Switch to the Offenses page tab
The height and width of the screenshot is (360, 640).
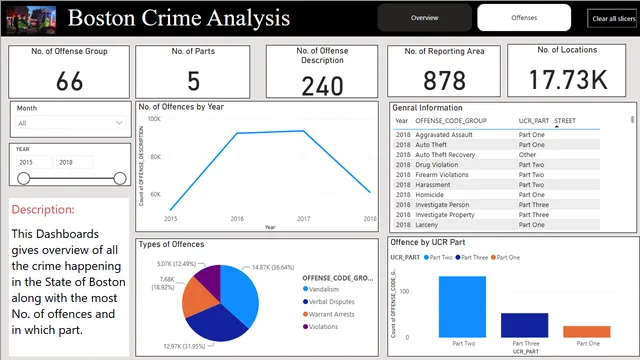coord(524,18)
